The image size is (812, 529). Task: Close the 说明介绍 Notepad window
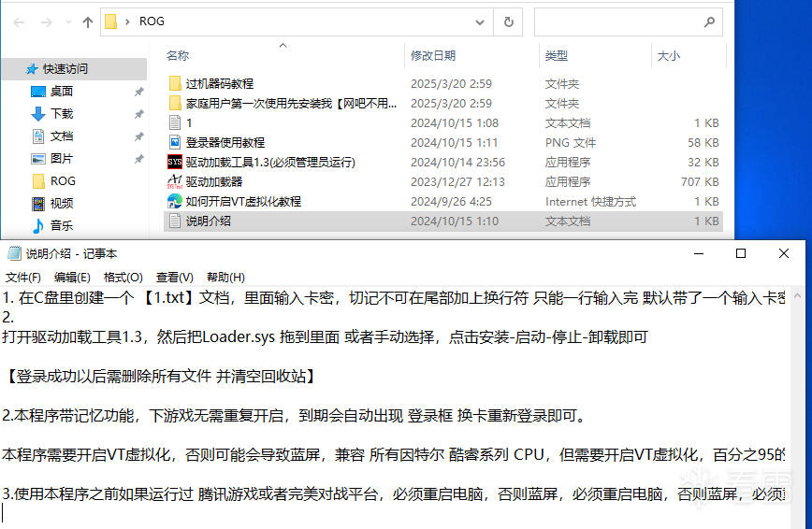point(784,253)
